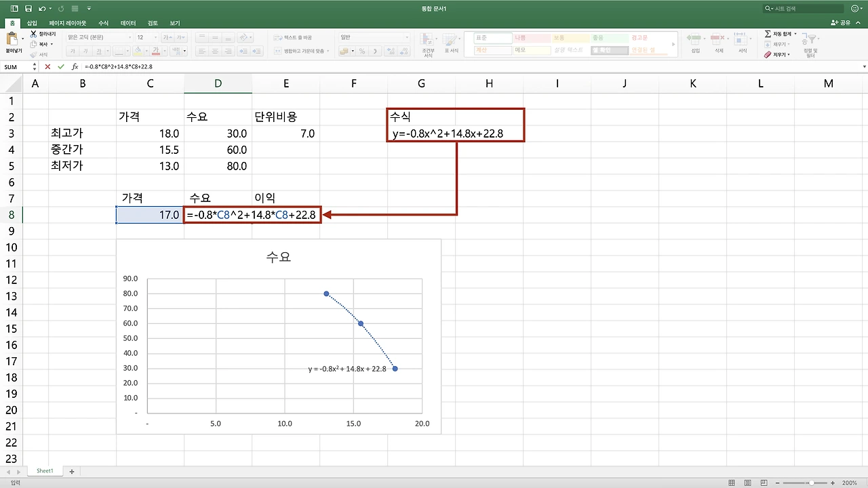Open the 데이터 ribbon tab
This screenshot has height=488, width=868.
pyautogui.click(x=128, y=23)
